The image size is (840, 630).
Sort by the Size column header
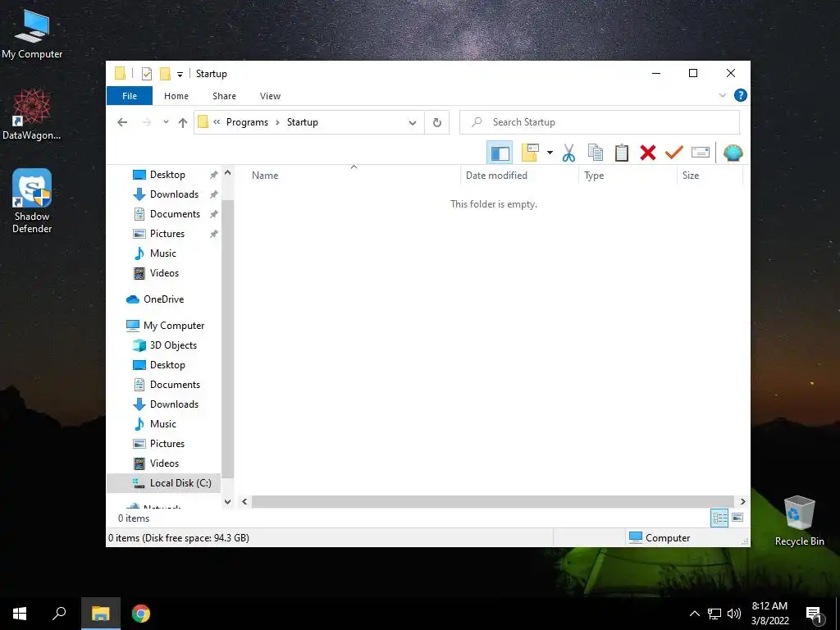click(710, 176)
